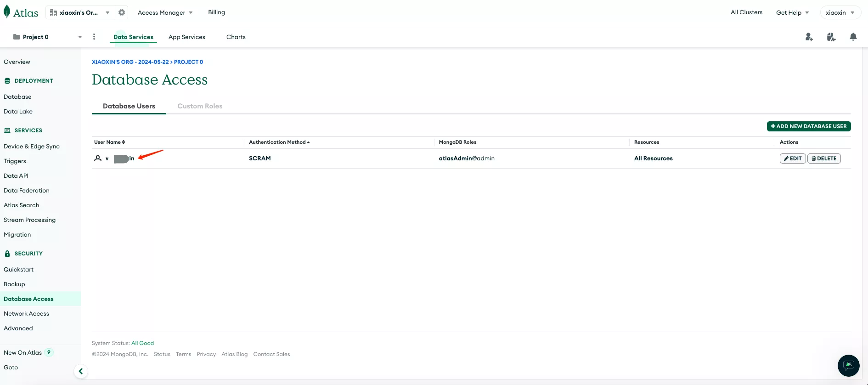Collapse the sidebar with arrow button
Screen dimensions: 868x385
[81, 371]
